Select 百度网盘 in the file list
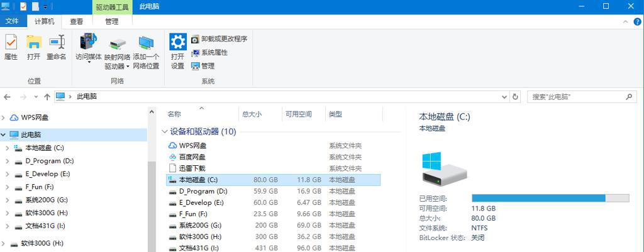Viewport: 644px width, 252px height. pyautogui.click(x=192, y=156)
